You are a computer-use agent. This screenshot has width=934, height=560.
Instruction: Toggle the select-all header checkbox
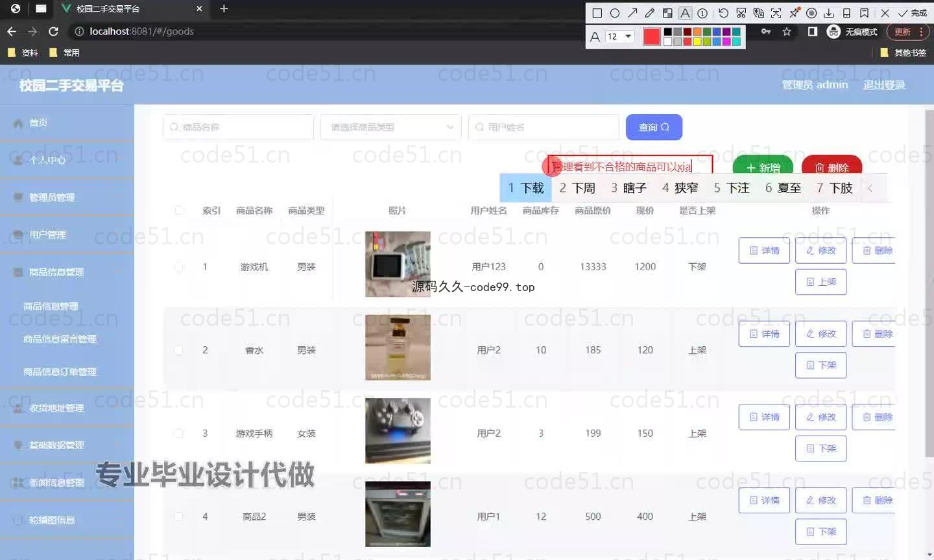pos(179,210)
